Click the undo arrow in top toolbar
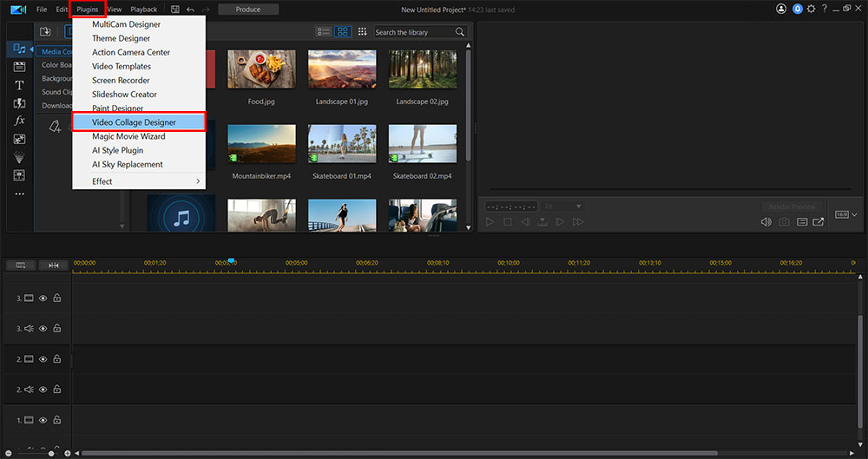Screen dimensions: 868x459 coord(190,10)
